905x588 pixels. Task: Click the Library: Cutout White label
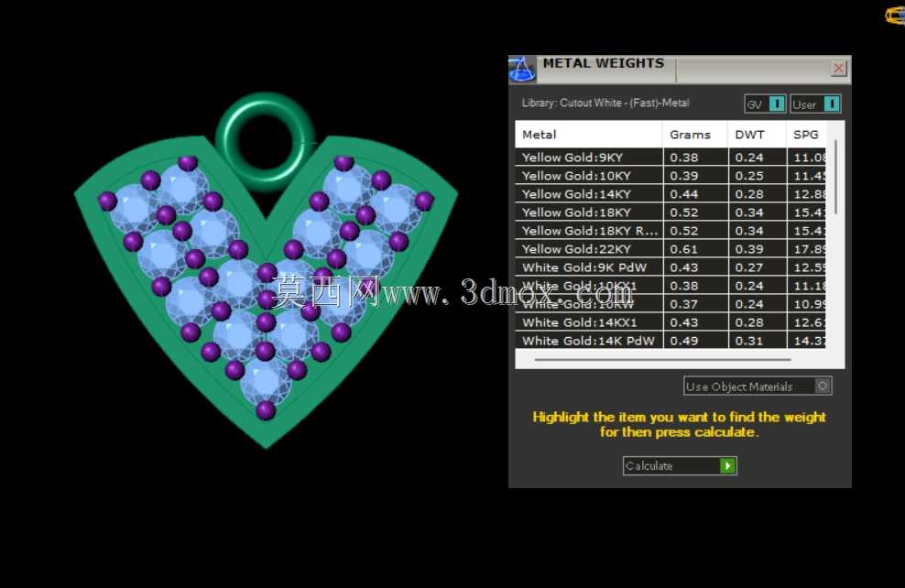pos(605,103)
